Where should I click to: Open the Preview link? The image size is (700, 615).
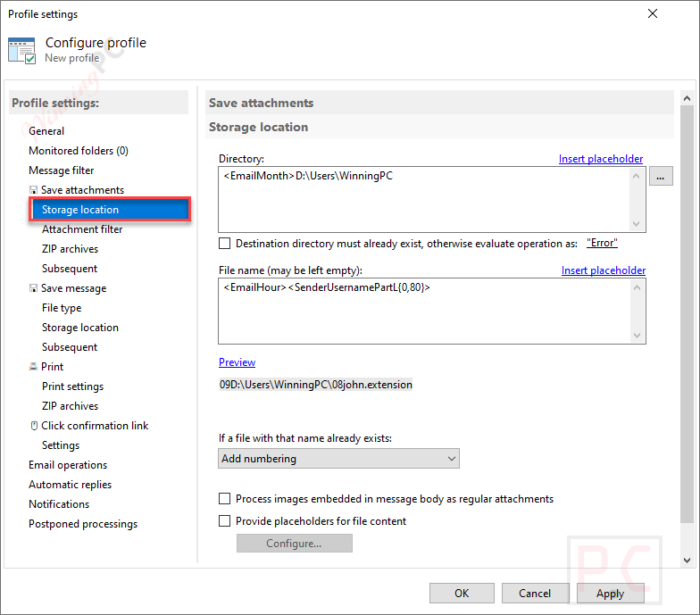tap(237, 362)
